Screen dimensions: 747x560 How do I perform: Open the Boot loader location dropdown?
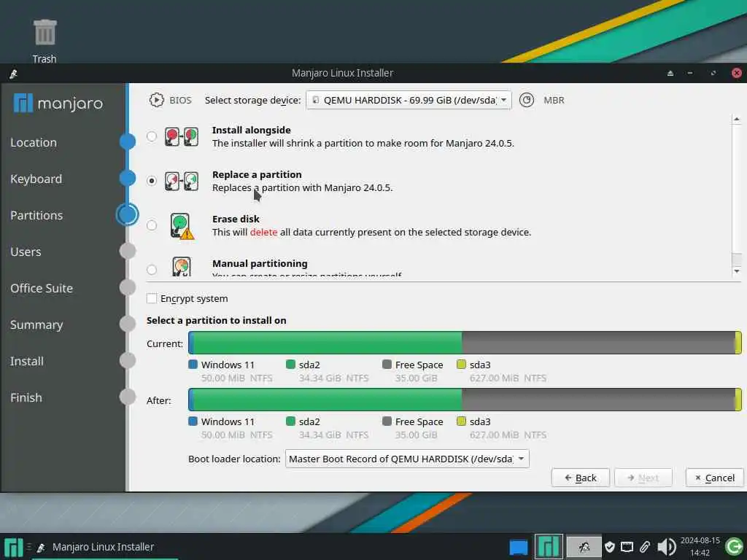(x=407, y=459)
